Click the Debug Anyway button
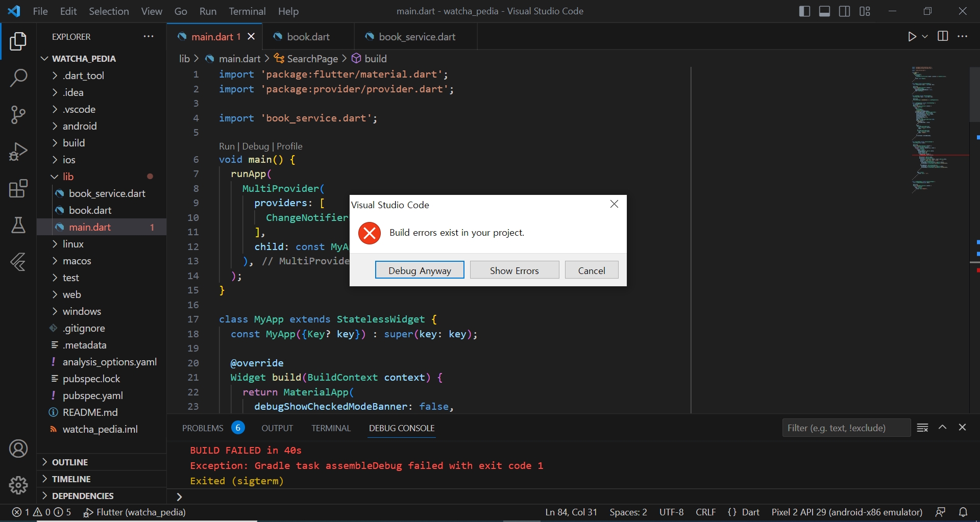The image size is (980, 522). coord(420,270)
